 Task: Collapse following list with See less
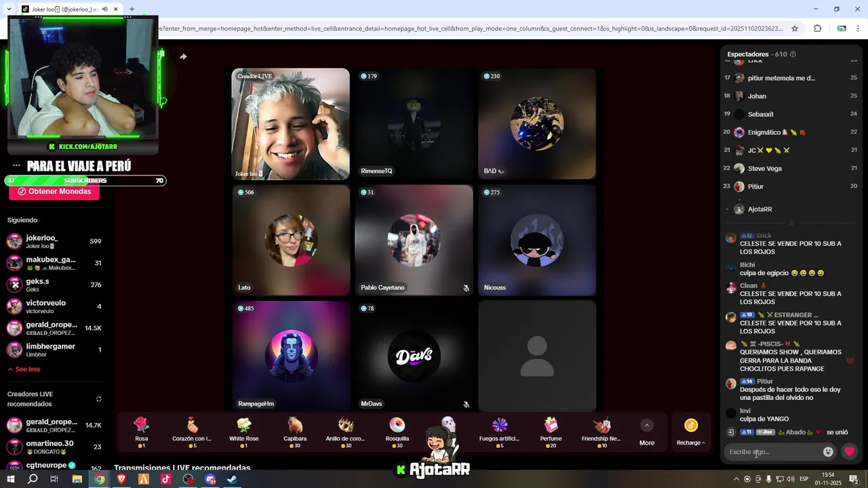(24, 369)
